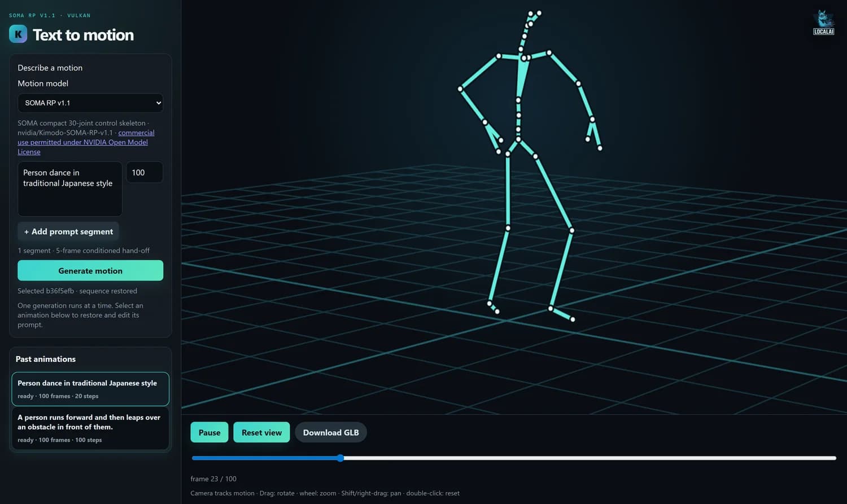Open the NVIDIA Open Model License link
Image resolution: width=847 pixels, height=504 pixels.
[x=86, y=142]
